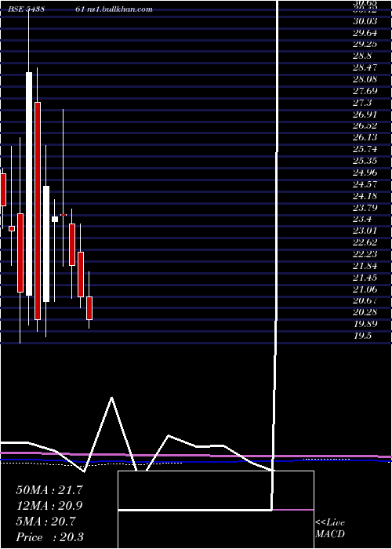Click the 27.3 price axis label
The height and width of the screenshot is (549, 392).
coord(362,103)
